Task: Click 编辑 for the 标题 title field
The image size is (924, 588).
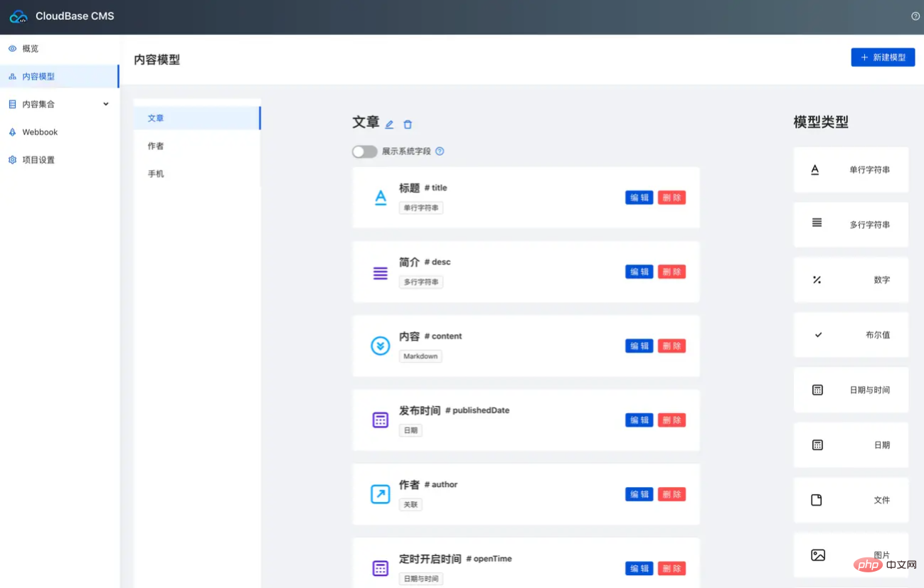Action: [x=639, y=198]
